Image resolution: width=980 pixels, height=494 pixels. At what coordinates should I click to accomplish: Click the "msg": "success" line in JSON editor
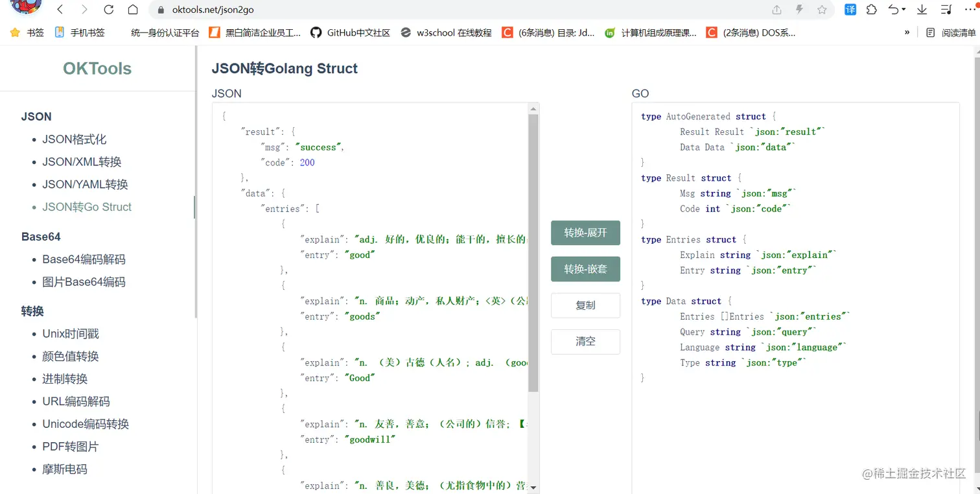click(x=303, y=147)
